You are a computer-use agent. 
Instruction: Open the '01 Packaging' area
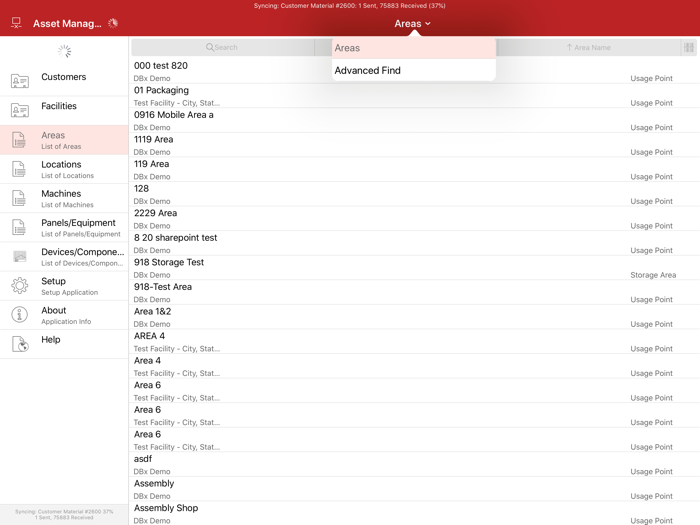pyautogui.click(x=414, y=96)
